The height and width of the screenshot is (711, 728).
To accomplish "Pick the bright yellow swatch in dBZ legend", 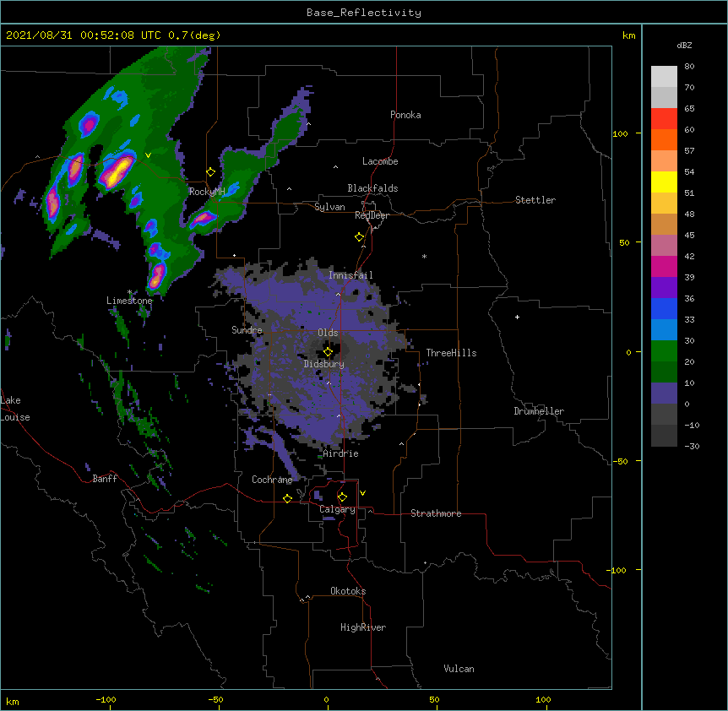I will coord(664,182).
